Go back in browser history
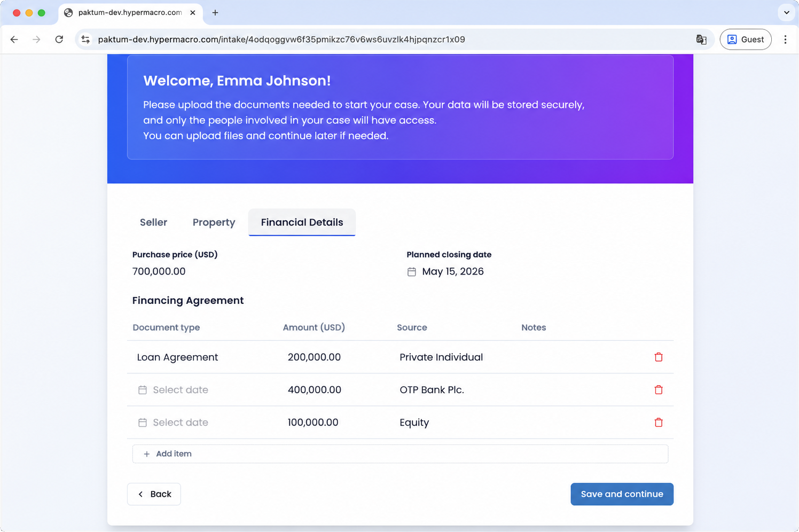This screenshot has width=799, height=532. pyautogui.click(x=14, y=40)
